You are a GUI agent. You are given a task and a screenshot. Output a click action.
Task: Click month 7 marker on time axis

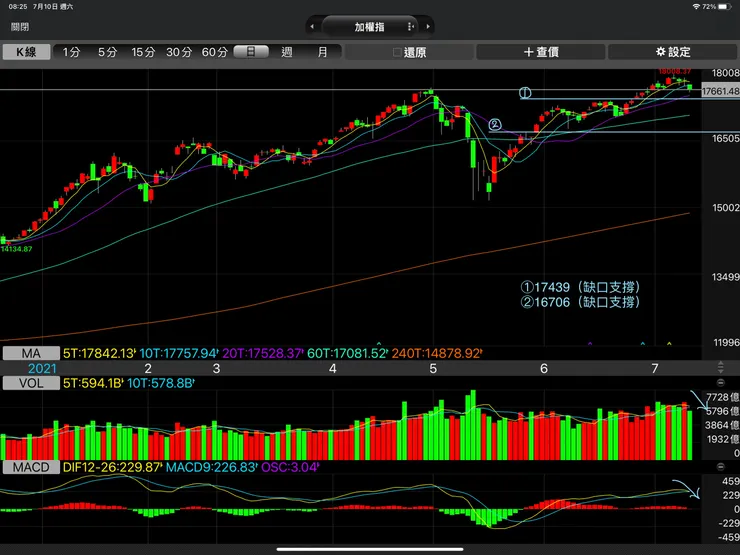(x=655, y=369)
